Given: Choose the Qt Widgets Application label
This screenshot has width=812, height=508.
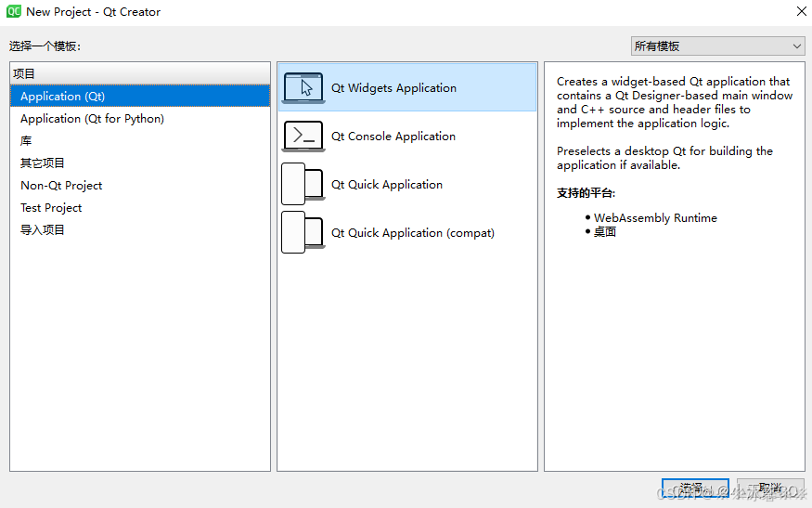Looking at the screenshot, I should pos(393,88).
